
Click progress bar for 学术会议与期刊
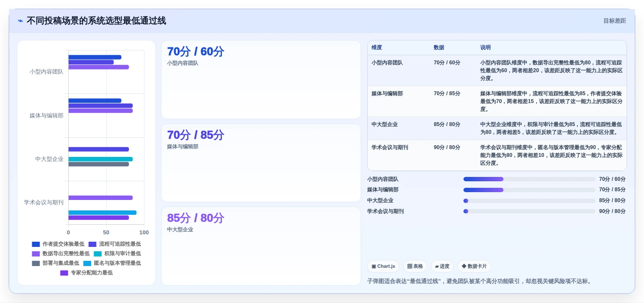point(530,211)
